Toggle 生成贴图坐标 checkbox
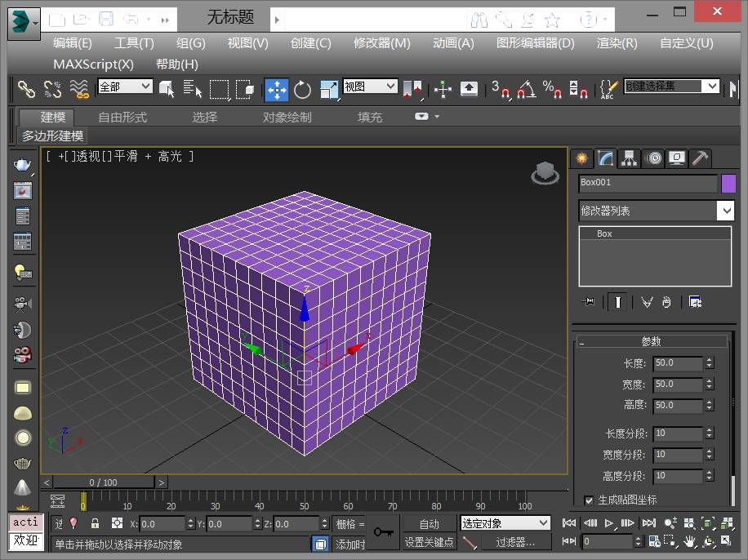748x560 pixels. 589,500
